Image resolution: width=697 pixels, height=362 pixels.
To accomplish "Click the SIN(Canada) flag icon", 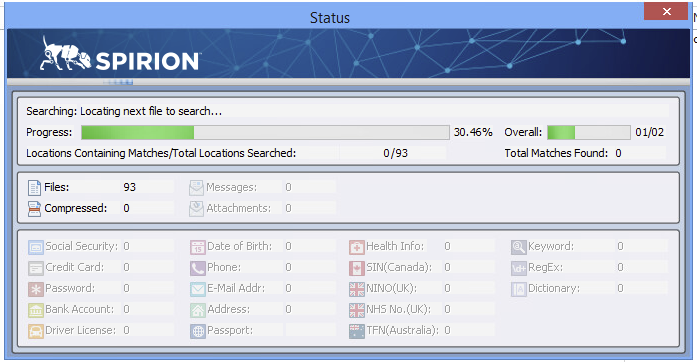I will click(x=357, y=268).
